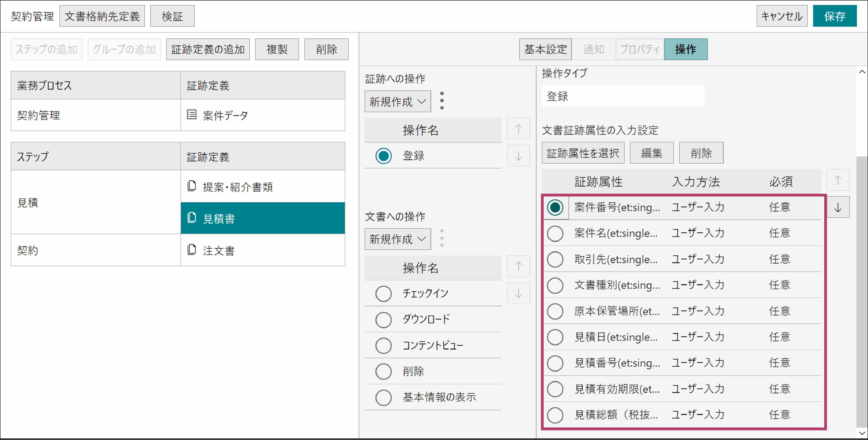Click the 提案・紹介書類 document icon
This screenshot has height=440, width=868.
click(192, 186)
